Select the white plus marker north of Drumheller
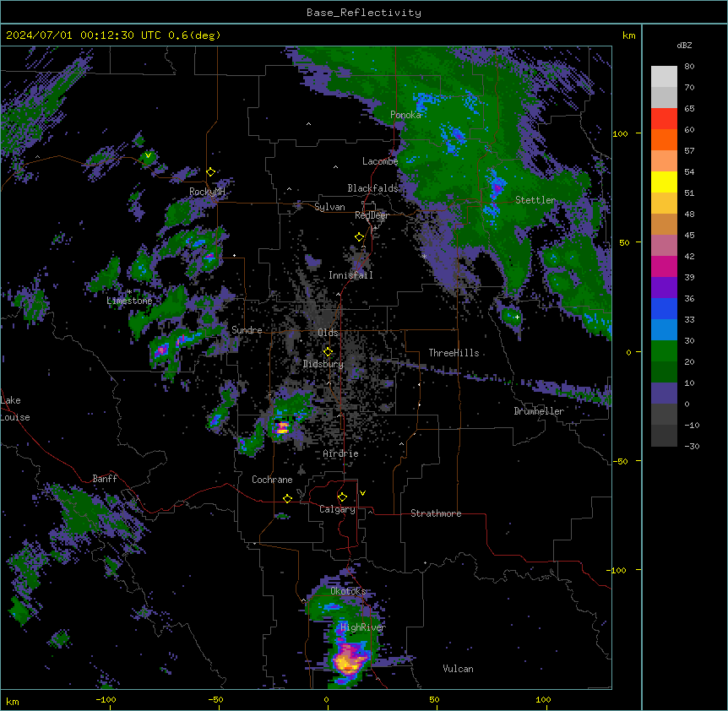Image resolution: width=728 pixels, height=711 pixels. (517, 317)
